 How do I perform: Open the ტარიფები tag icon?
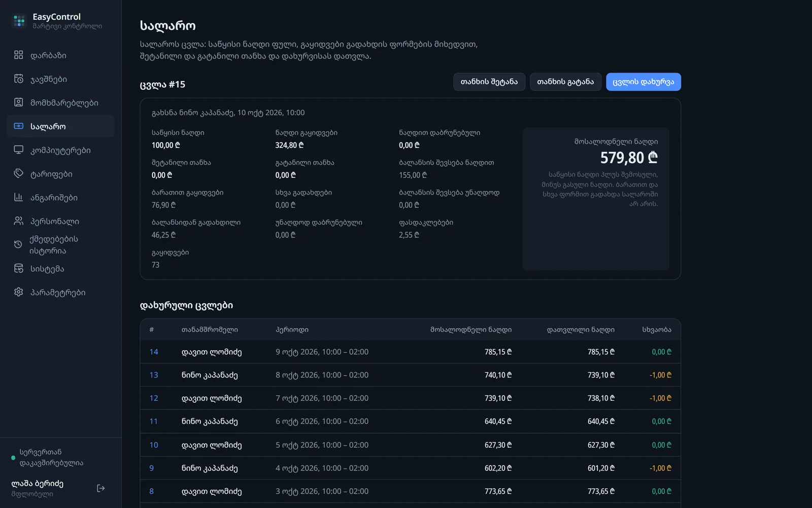19,173
